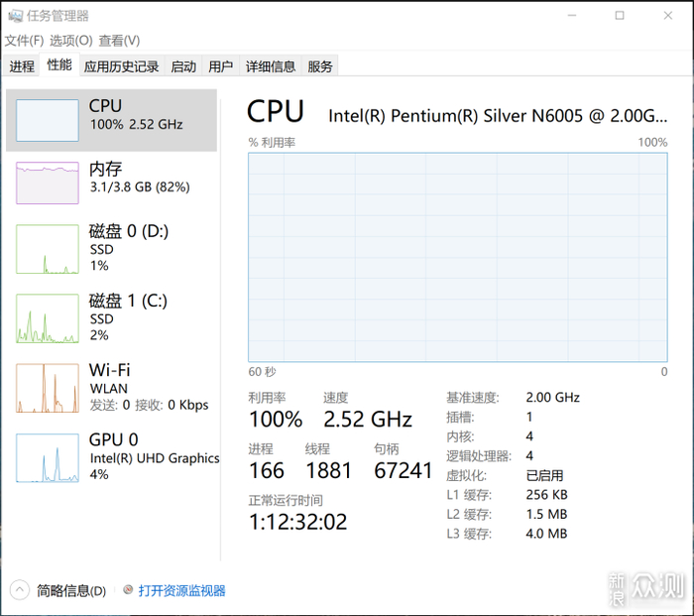The width and height of the screenshot is (694, 616).
Task: Open the 选项(O) menu
Action: [70, 41]
